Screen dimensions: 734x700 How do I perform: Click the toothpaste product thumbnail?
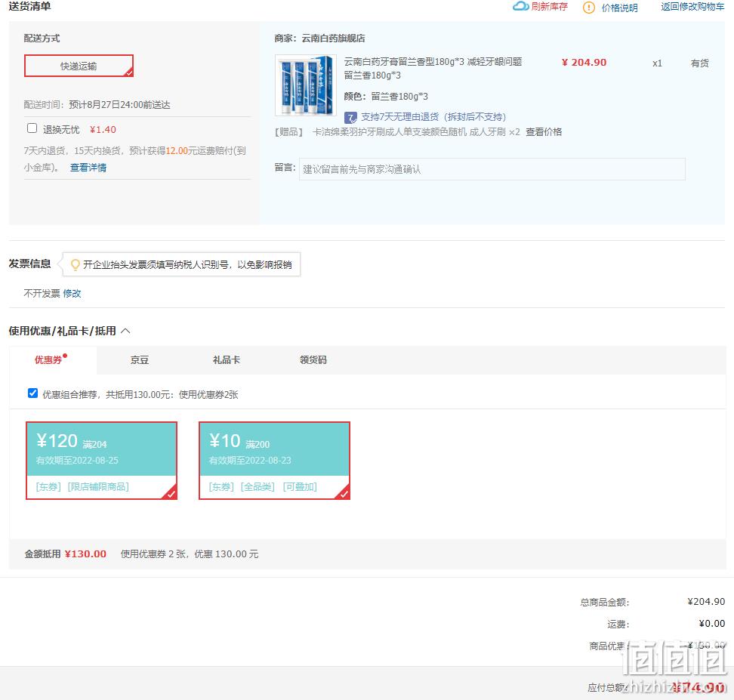click(x=306, y=85)
